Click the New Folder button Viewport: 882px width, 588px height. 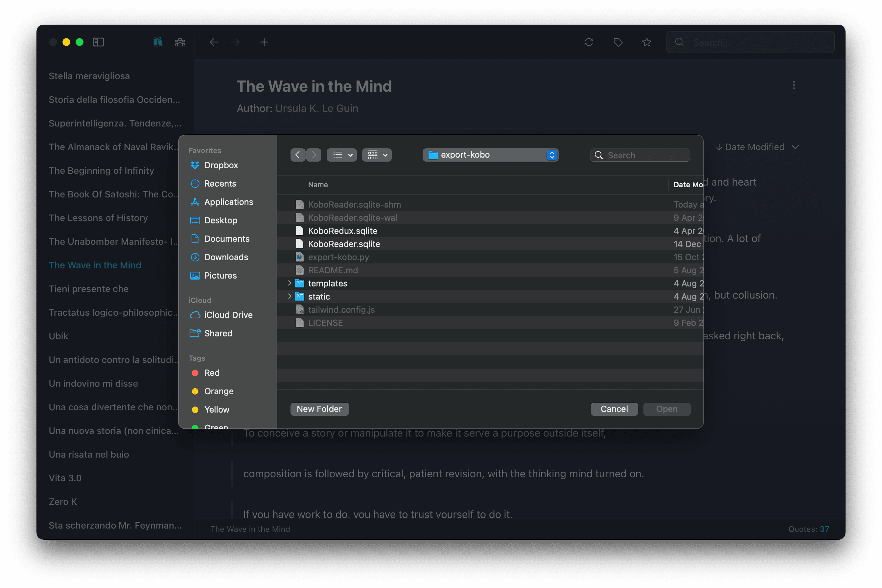point(319,409)
